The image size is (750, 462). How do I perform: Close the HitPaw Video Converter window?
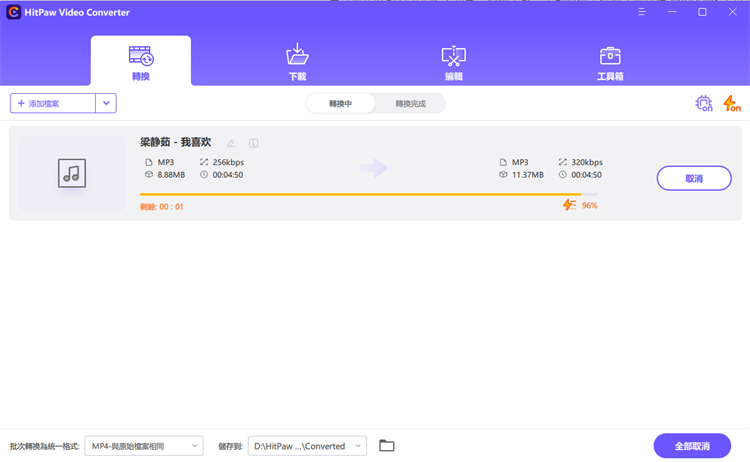(732, 12)
